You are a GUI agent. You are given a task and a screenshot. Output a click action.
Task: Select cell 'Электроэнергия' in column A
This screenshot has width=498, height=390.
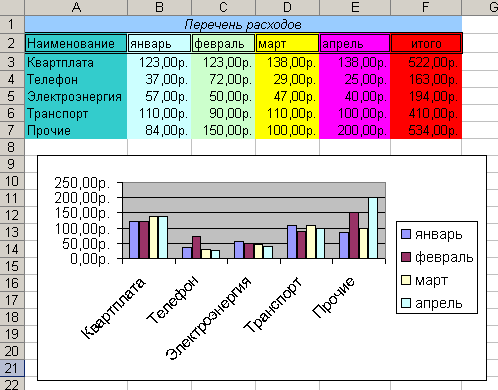[x=76, y=96]
